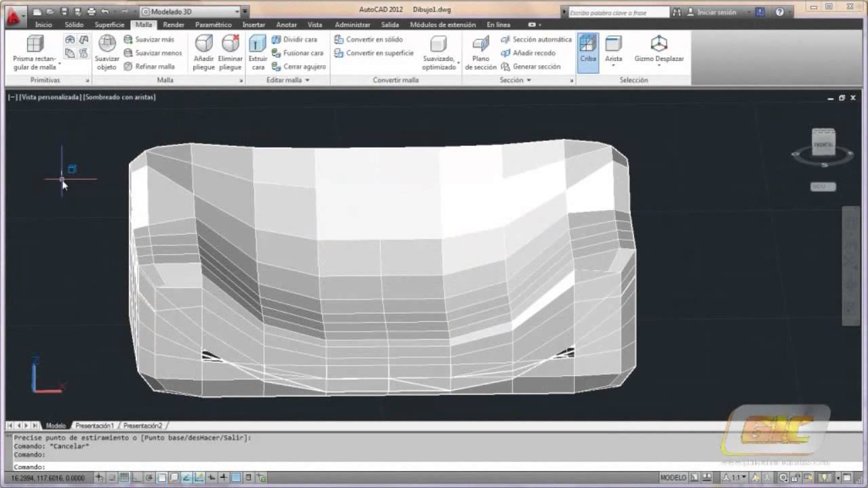
Task: Toggle Grid display in status bar
Action: pos(124,478)
